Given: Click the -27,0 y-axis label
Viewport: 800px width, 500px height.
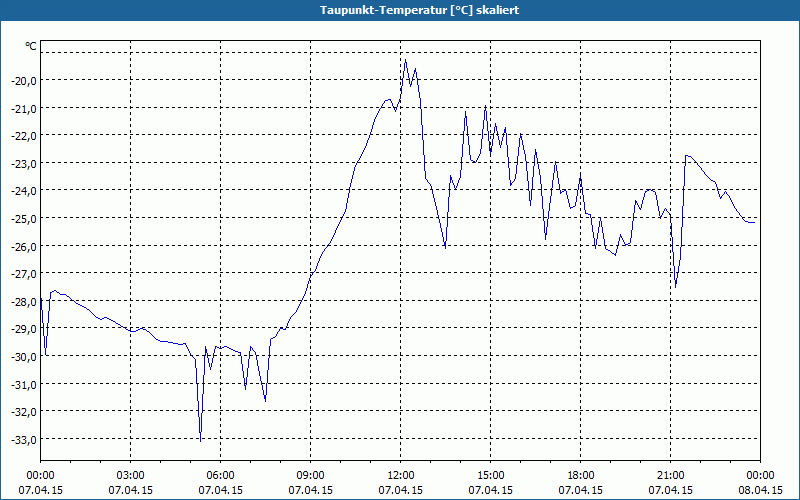Looking at the screenshot, I should pyautogui.click(x=26, y=273).
